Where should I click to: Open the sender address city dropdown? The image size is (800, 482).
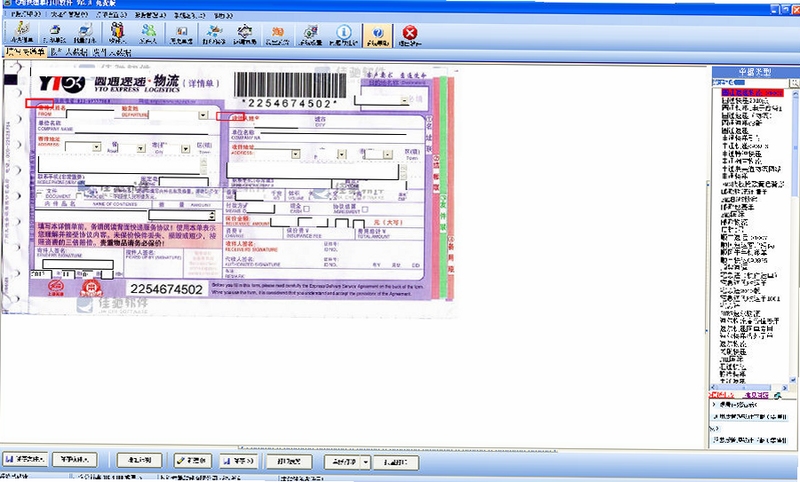(141, 148)
